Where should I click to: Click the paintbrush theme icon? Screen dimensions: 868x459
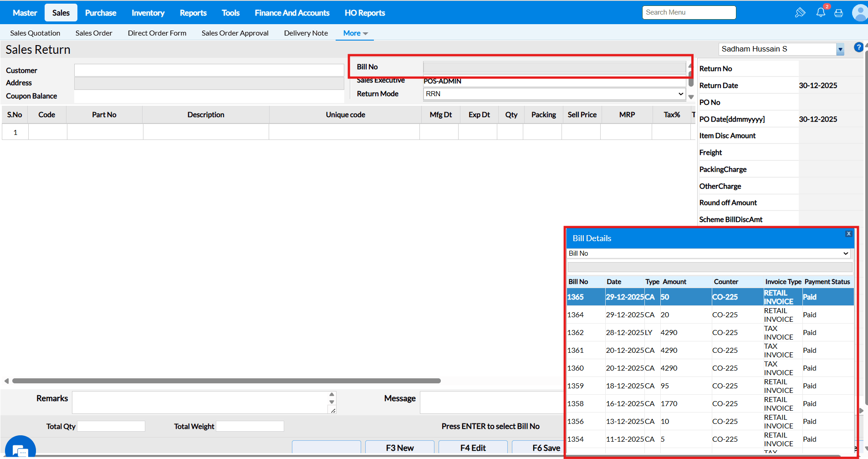tap(800, 13)
